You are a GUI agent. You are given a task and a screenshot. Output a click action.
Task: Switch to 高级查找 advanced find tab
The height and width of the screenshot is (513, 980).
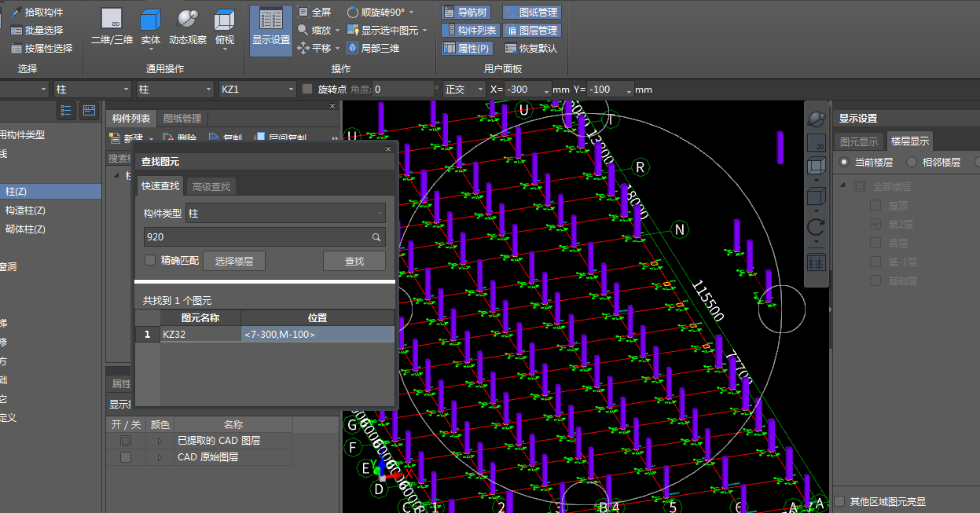tap(211, 186)
